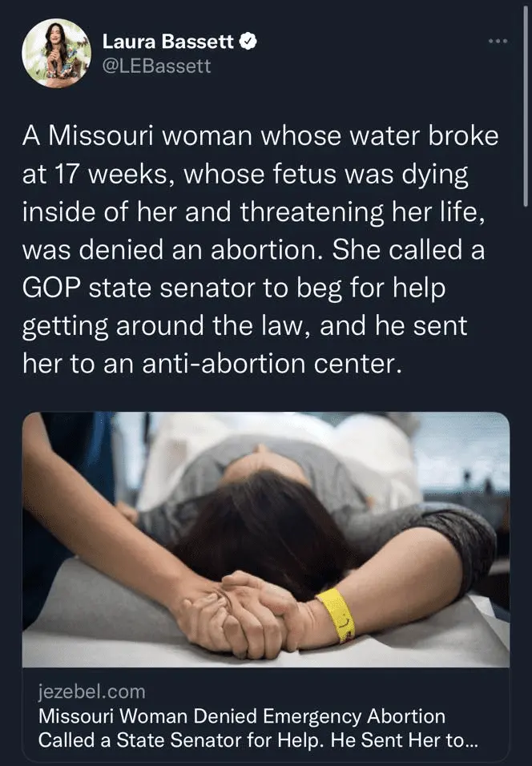Click the blue verified badge

pyautogui.click(x=248, y=42)
